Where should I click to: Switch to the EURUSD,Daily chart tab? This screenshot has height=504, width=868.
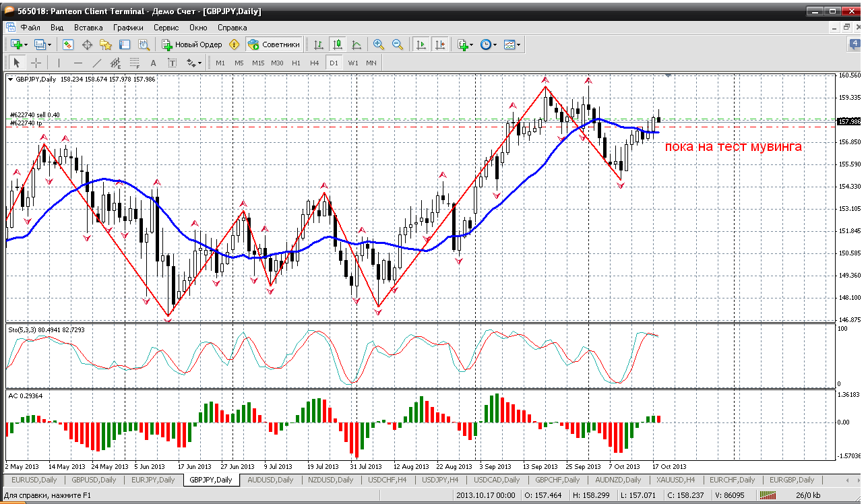tap(32, 480)
